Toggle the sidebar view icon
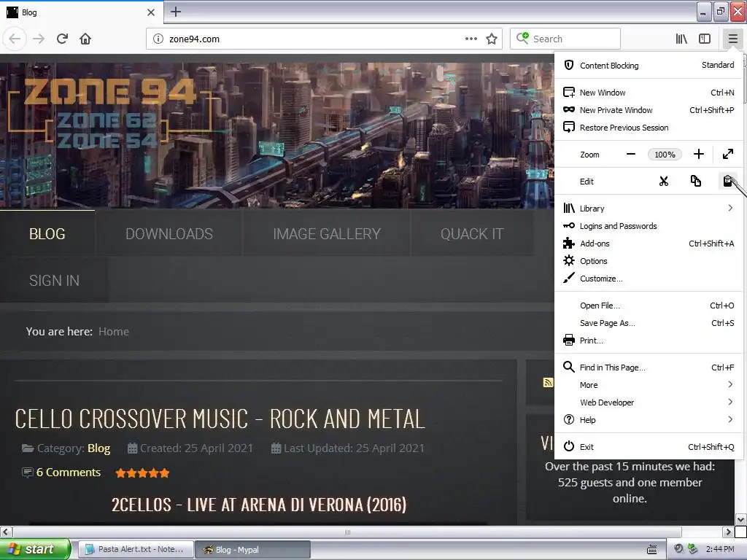 point(705,39)
